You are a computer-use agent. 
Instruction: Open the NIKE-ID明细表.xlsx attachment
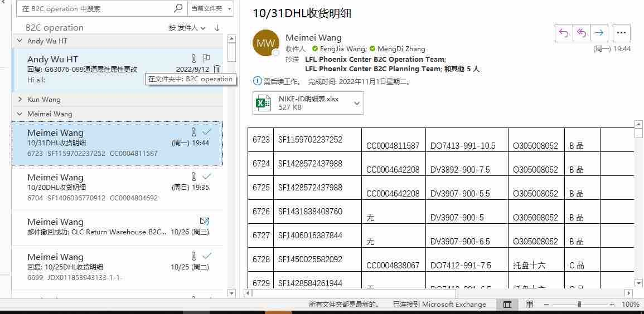[x=308, y=103]
